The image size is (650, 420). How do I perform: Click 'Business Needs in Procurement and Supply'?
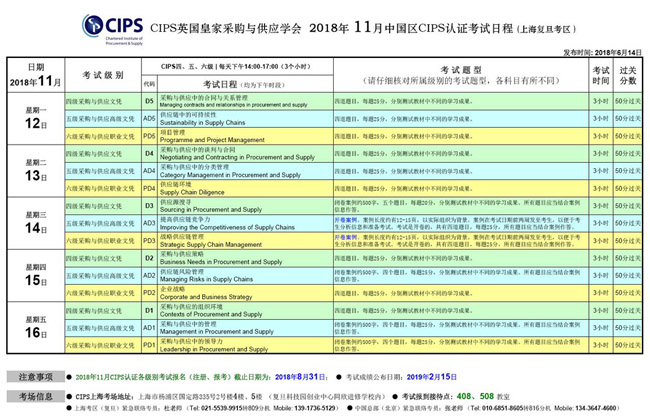tap(221, 262)
